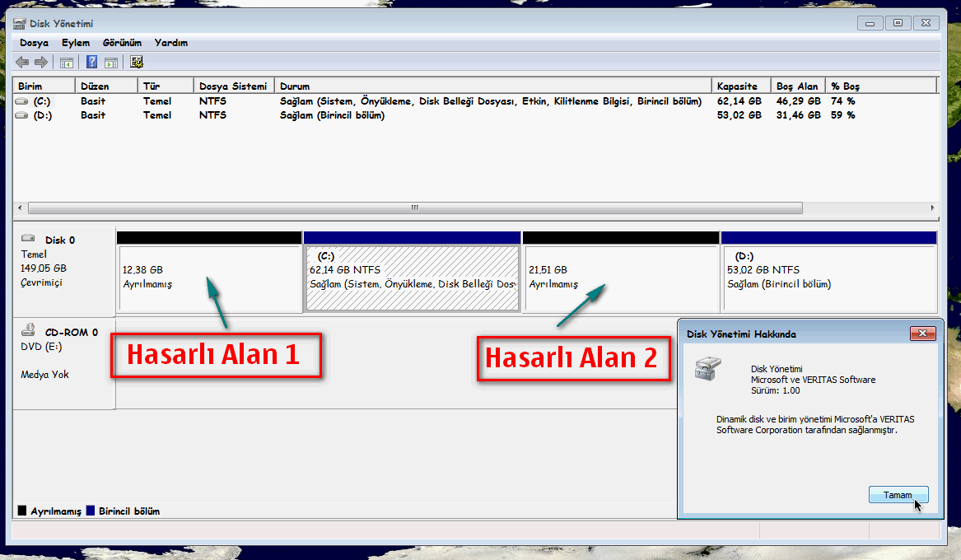Open the blue Help question-mark icon
This screenshot has width=961, height=560.
pos(91,62)
